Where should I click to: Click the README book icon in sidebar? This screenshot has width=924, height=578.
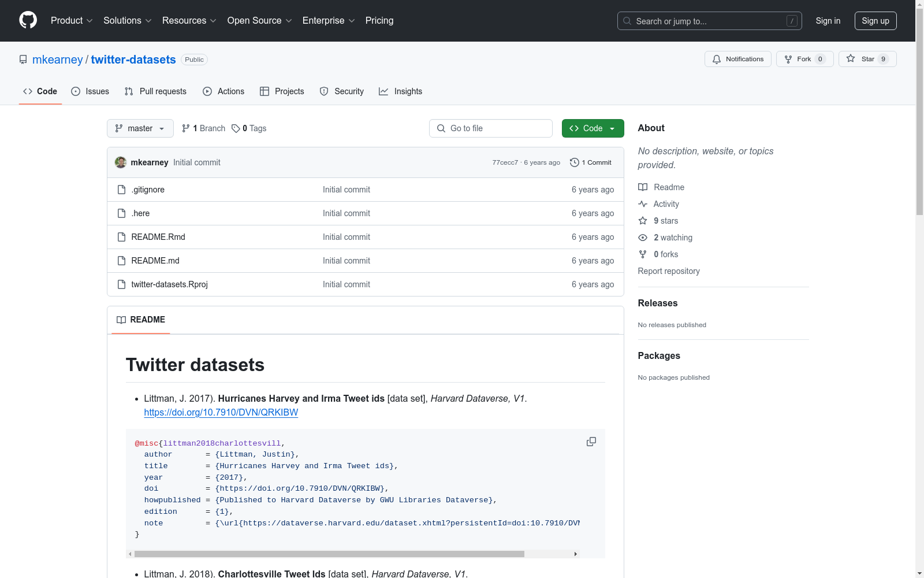point(643,187)
